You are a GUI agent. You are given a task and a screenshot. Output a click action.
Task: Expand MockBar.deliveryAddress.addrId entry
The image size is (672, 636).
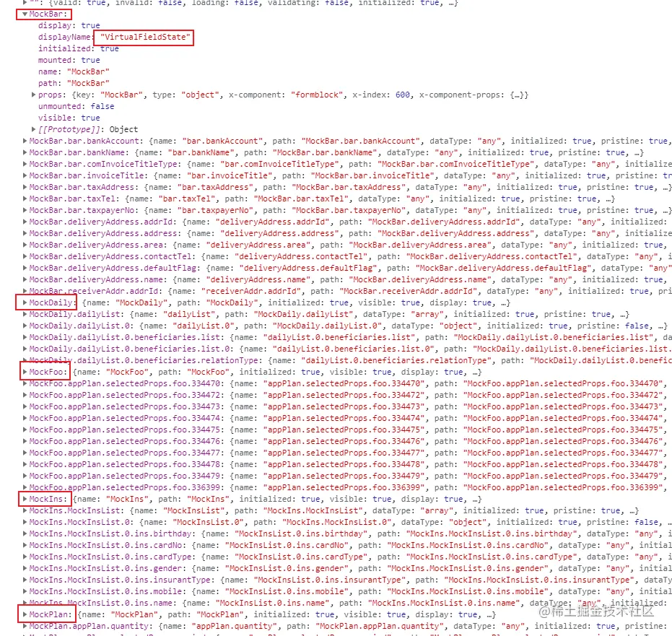point(25,222)
